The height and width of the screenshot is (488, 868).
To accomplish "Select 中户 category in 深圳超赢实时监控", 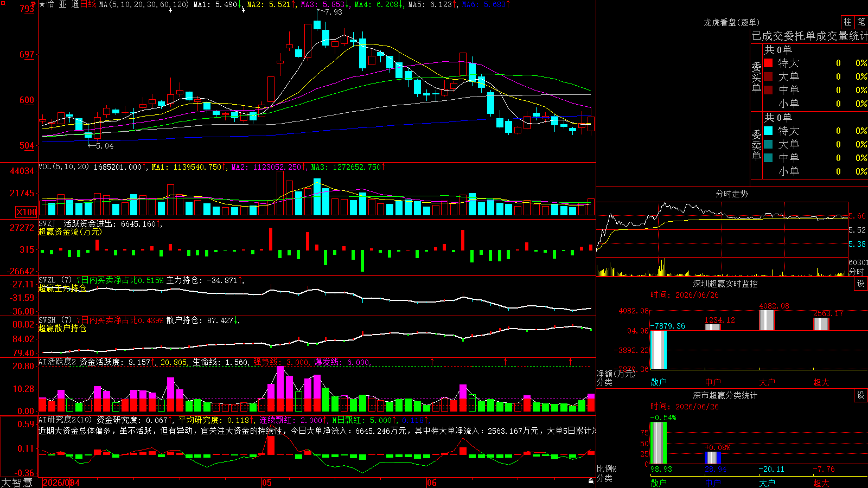I will (713, 382).
